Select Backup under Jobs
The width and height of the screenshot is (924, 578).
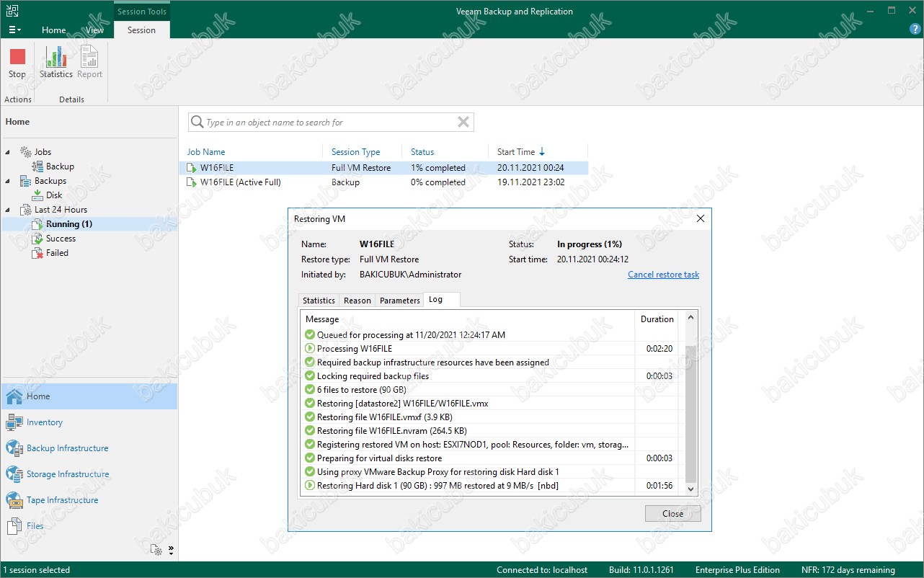pyautogui.click(x=60, y=166)
